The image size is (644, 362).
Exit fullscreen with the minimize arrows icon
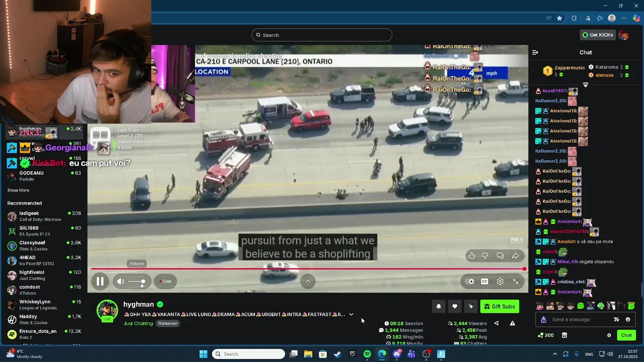point(516,282)
